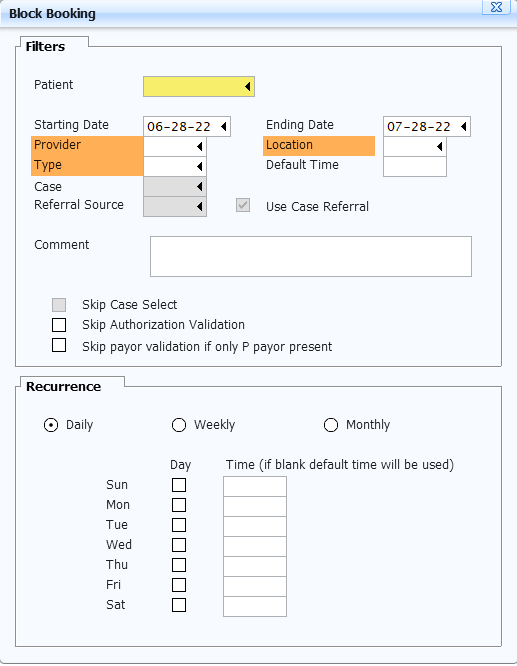Click the Block Booking title text

52,14
